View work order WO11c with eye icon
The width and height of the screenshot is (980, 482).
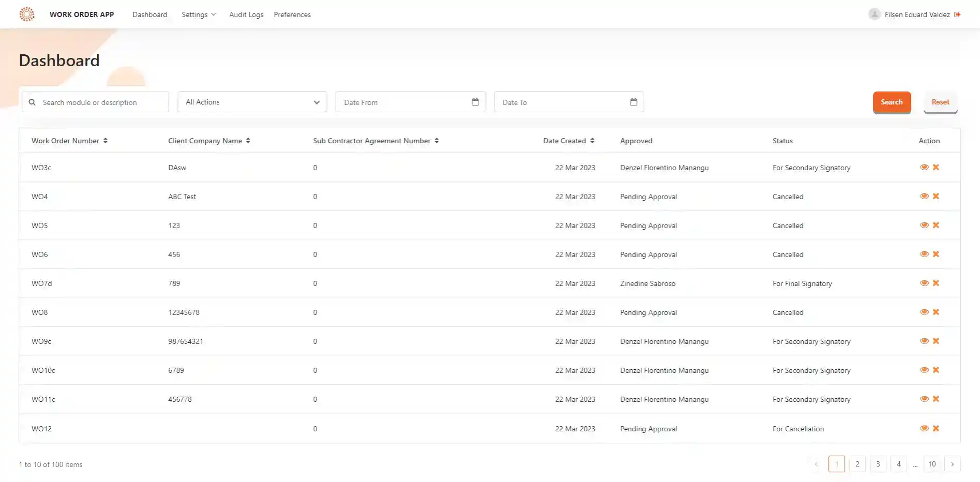click(x=924, y=399)
